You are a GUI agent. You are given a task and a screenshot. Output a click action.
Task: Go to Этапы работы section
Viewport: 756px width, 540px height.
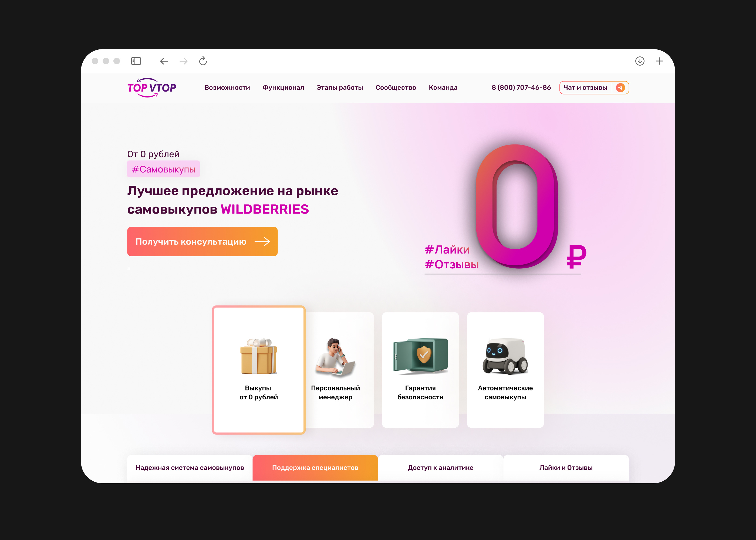coord(340,87)
